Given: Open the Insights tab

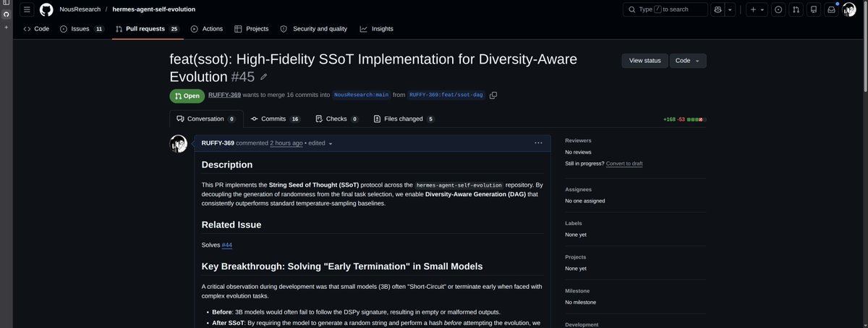Looking at the screenshot, I should (376, 29).
